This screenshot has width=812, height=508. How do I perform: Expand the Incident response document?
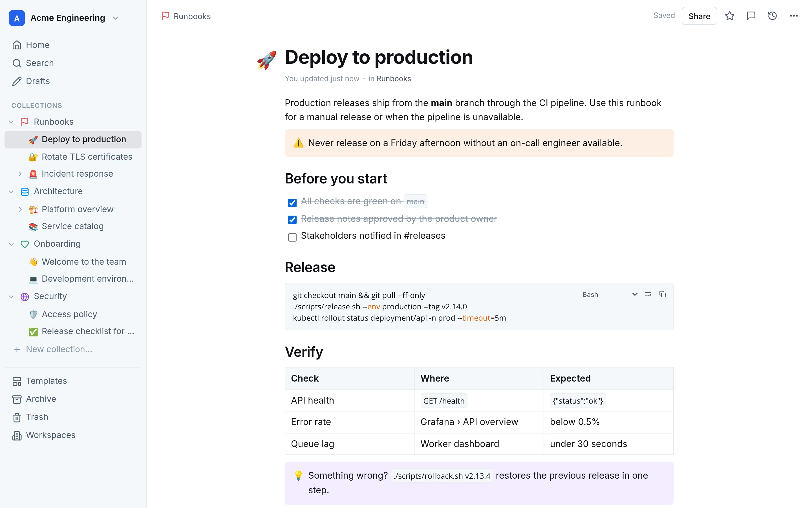(20, 174)
